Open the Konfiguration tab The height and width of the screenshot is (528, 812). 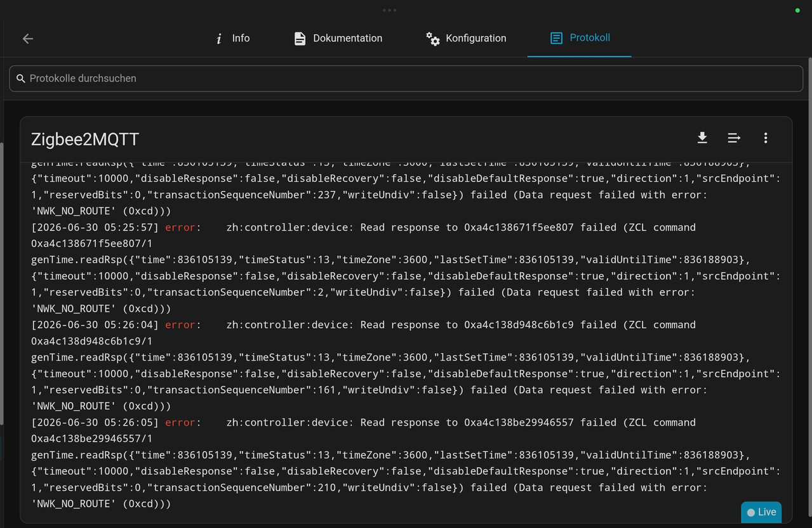tap(466, 38)
